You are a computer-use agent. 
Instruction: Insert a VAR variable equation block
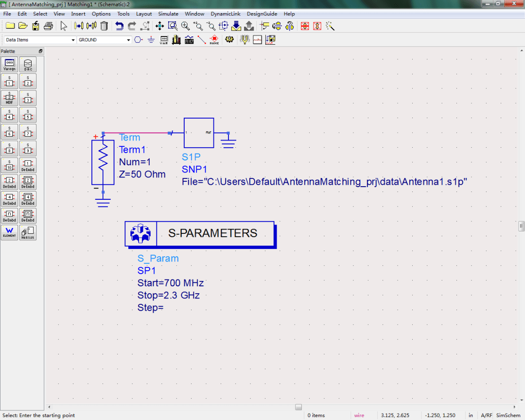(x=164, y=40)
